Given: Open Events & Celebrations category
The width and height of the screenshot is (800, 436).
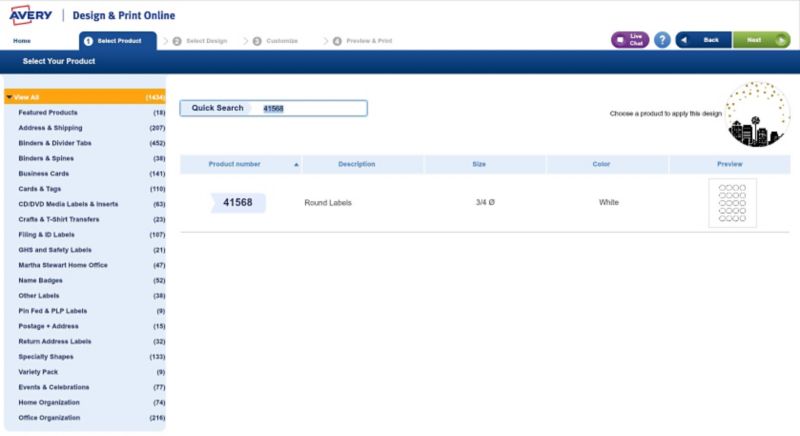Looking at the screenshot, I should coord(54,388).
